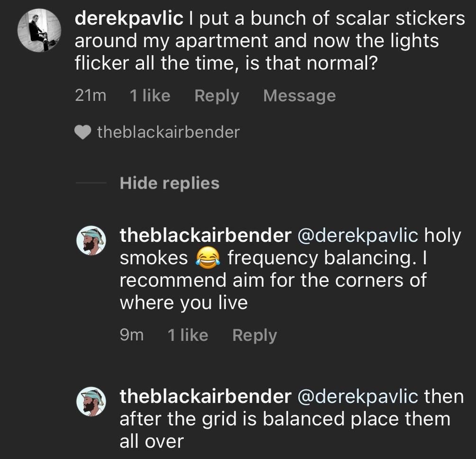Reply to derekpavlic's scalar stickers comment

click(x=216, y=96)
